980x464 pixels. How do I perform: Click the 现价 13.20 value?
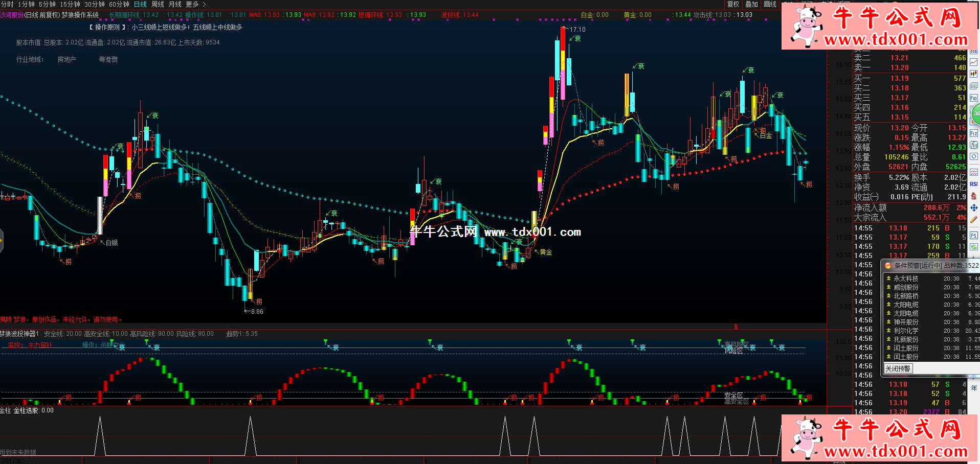tap(900, 128)
